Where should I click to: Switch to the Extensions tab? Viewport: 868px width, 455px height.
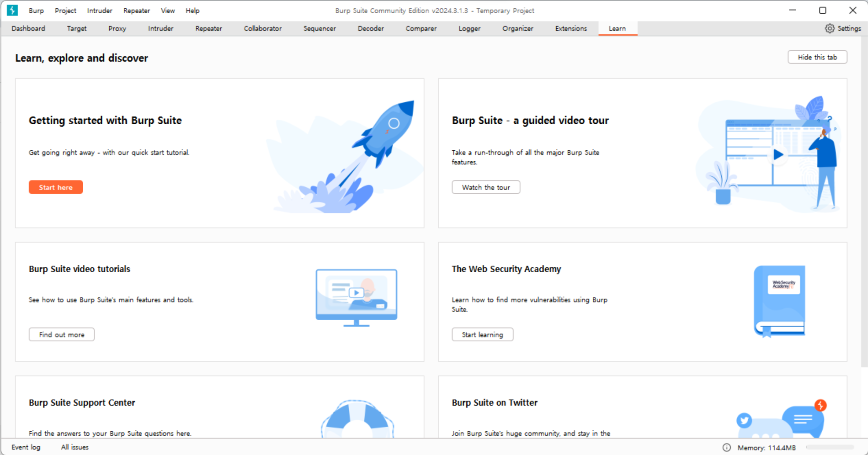tap(571, 28)
